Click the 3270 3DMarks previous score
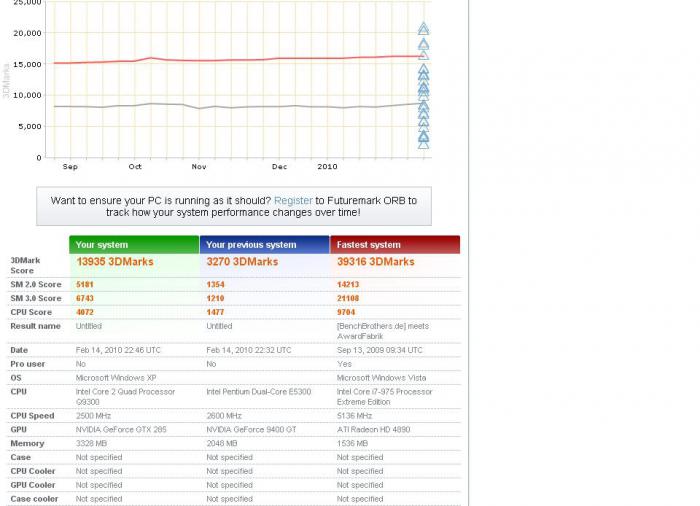 coord(242,262)
